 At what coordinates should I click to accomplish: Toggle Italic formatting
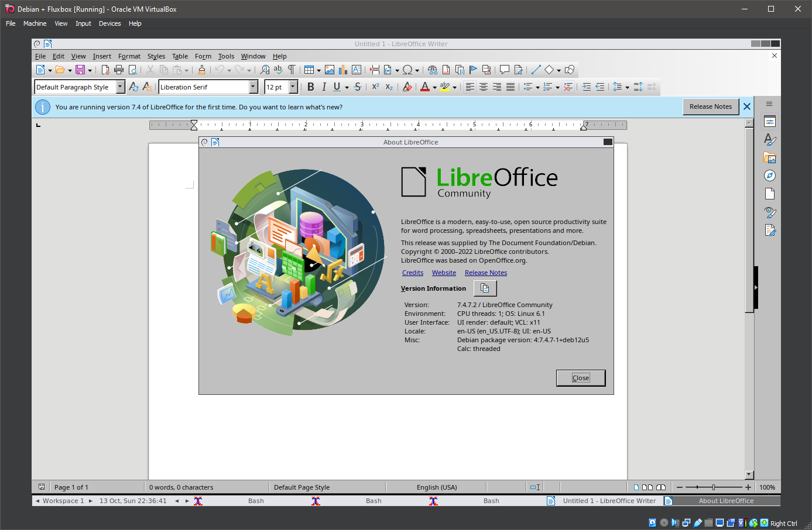click(x=324, y=87)
